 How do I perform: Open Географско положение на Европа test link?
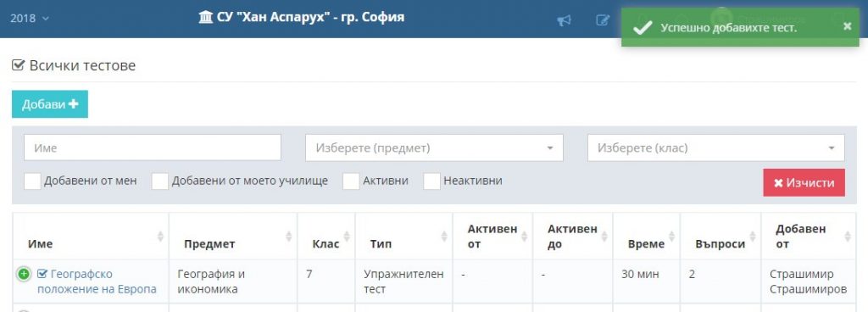tap(97, 281)
